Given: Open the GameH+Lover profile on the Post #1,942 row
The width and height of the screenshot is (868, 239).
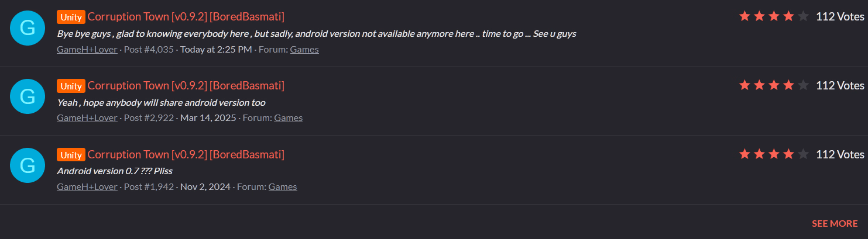Looking at the screenshot, I should coord(87,187).
